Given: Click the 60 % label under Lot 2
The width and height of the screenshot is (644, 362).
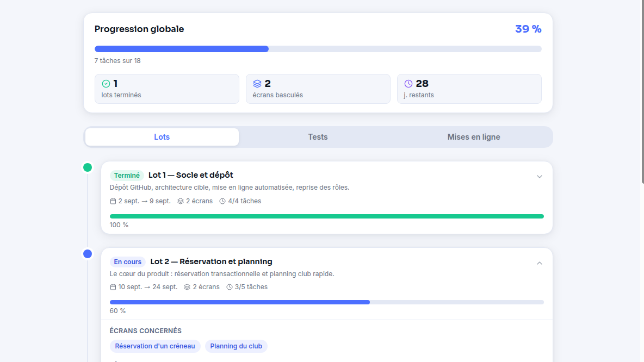Looking at the screenshot, I should (117, 311).
